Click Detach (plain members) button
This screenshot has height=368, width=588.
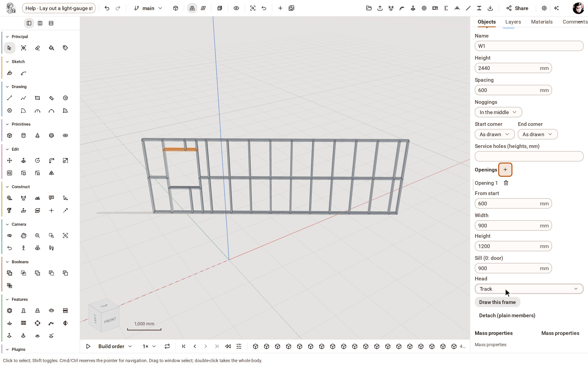tap(507, 315)
